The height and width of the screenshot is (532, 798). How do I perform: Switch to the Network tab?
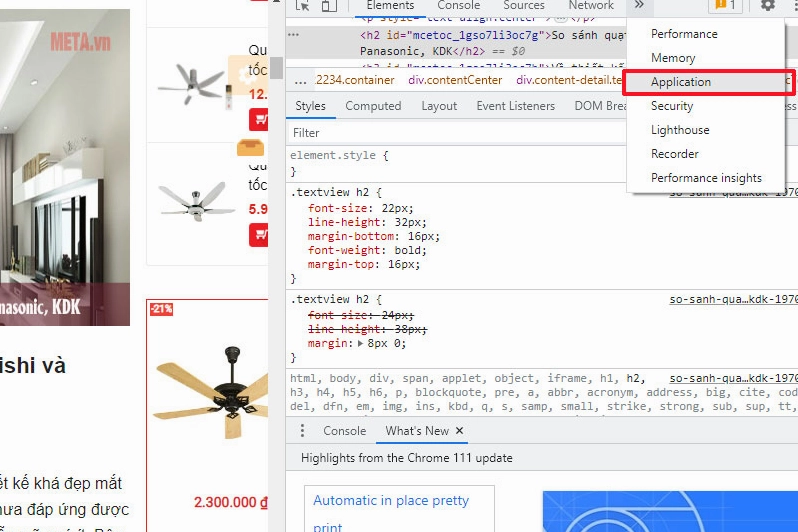pyautogui.click(x=591, y=6)
